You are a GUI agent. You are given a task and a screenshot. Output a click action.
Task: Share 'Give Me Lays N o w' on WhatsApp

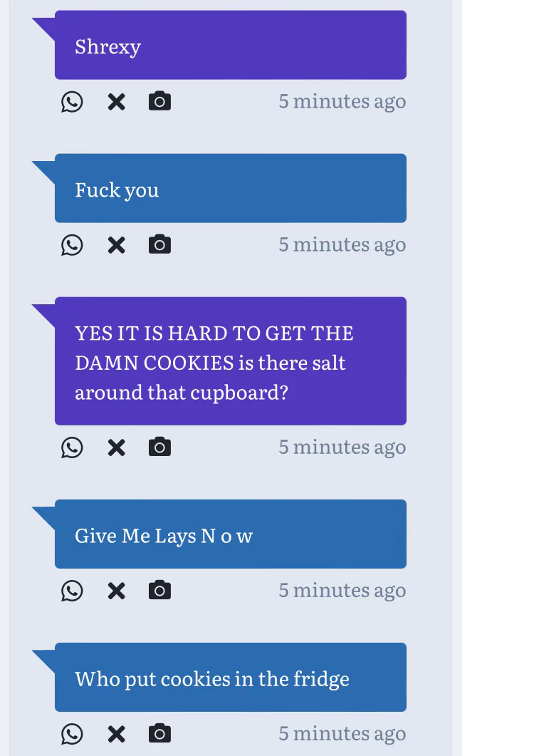tap(72, 591)
